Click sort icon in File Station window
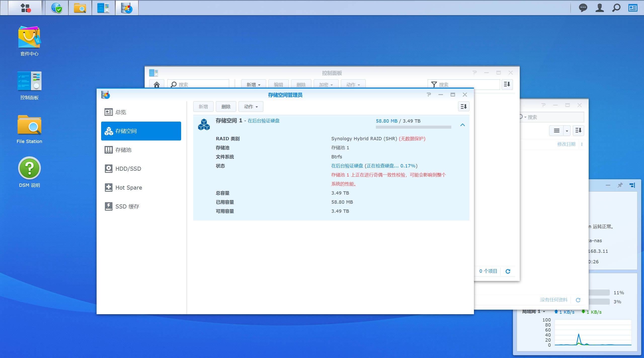 tap(578, 131)
